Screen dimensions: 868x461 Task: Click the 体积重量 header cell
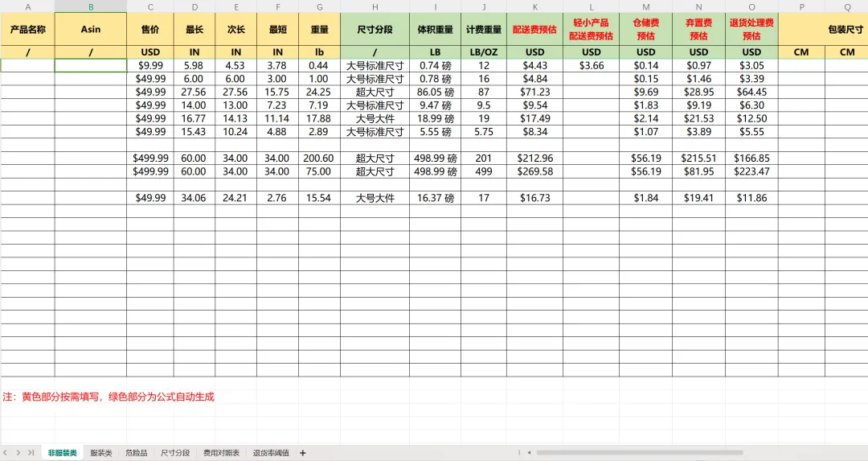click(435, 30)
